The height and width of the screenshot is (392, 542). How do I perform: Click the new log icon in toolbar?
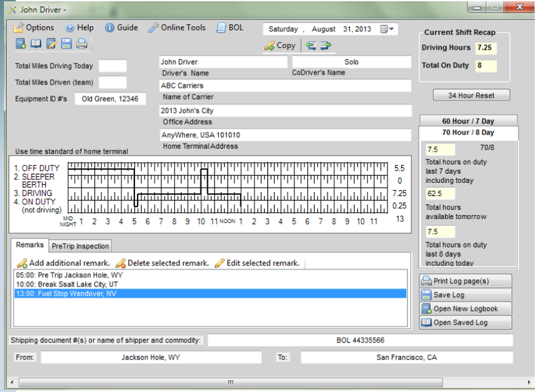tap(21, 44)
